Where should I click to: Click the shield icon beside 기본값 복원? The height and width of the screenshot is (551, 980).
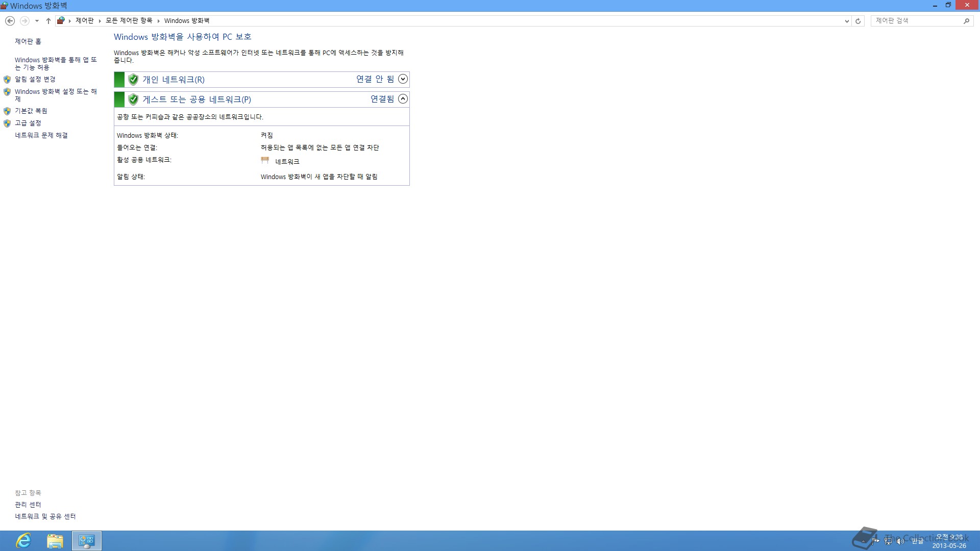7,111
